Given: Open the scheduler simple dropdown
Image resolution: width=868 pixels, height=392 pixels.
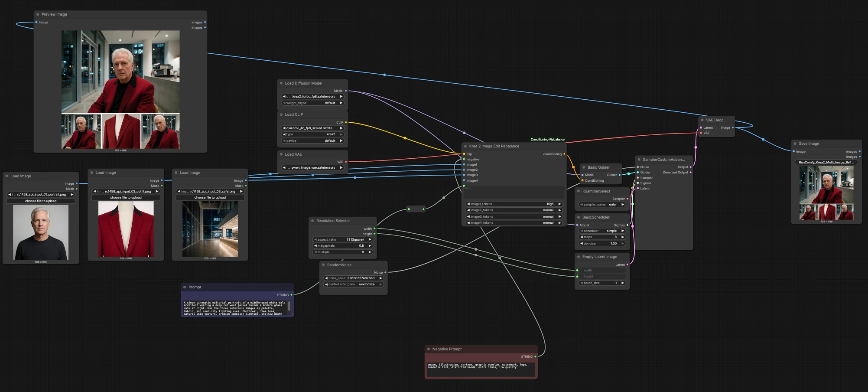Looking at the screenshot, I should click(602, 231).
